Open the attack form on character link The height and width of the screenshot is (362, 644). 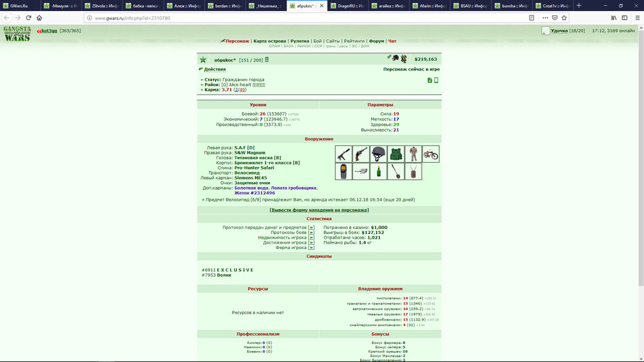click(x=319, y=210)
